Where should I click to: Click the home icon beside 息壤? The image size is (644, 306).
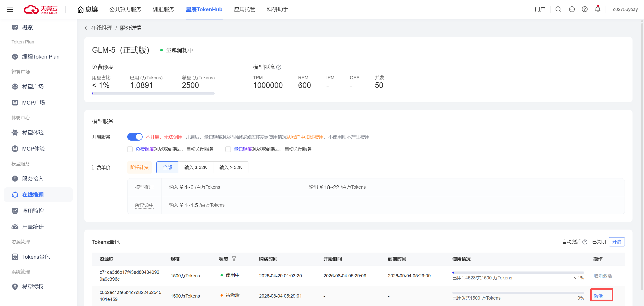80,10
